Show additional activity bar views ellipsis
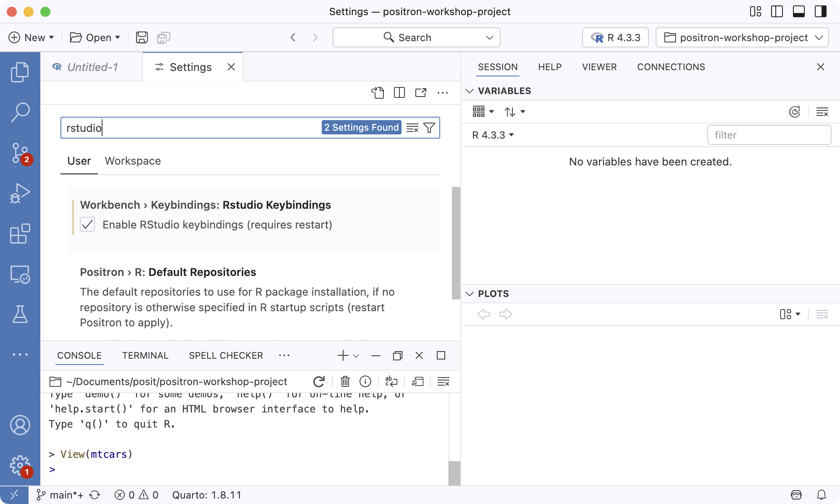Screen dimensions: 840x504 (20, 354)
